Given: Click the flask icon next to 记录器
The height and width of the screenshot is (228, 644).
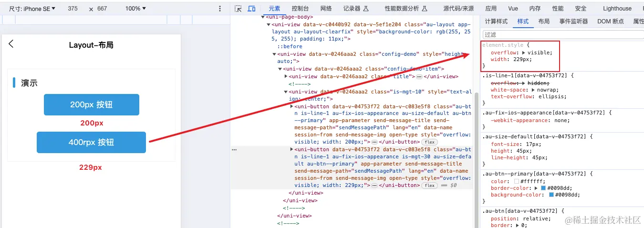Looking at the screenshot, I should click(x=366, y=9).
